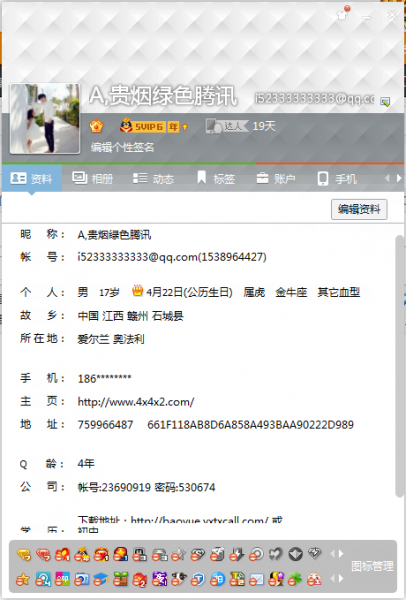
Task: Open the 相册 album tab
Action: pyautogui.click(x=92, y=178)
